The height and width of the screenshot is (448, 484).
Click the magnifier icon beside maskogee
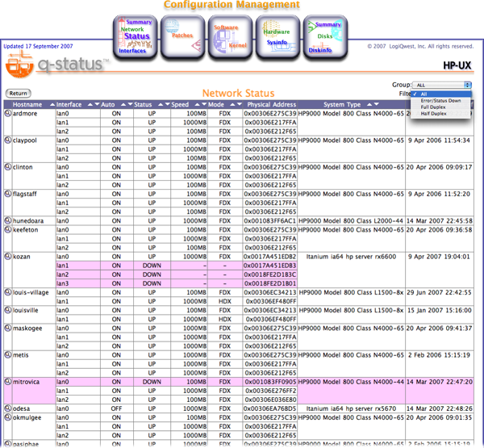click(8, 328)
